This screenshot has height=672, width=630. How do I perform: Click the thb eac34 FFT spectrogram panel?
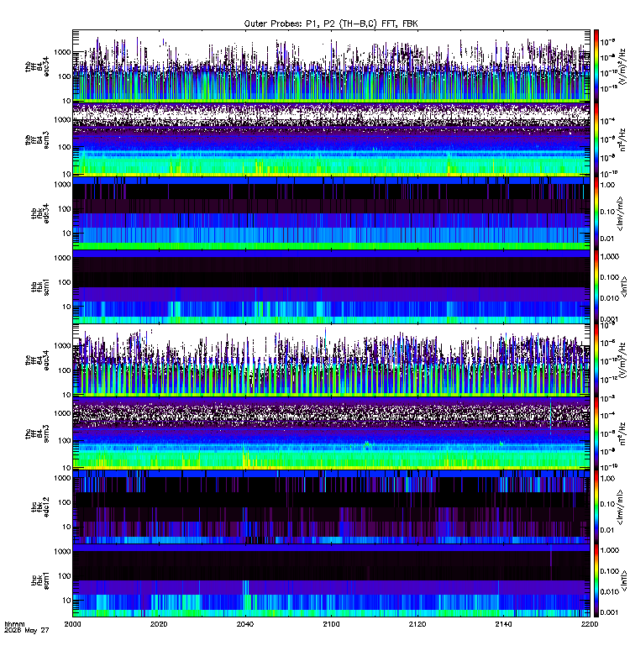click(x=331, y=66)
